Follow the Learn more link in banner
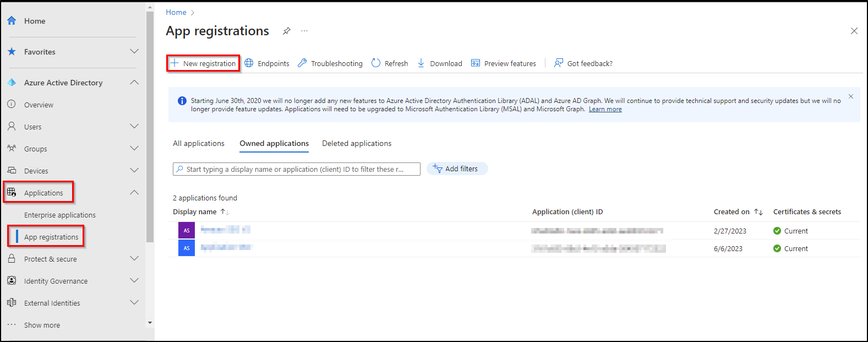This screenshot has height=342, width=868. tap(605, 110)
